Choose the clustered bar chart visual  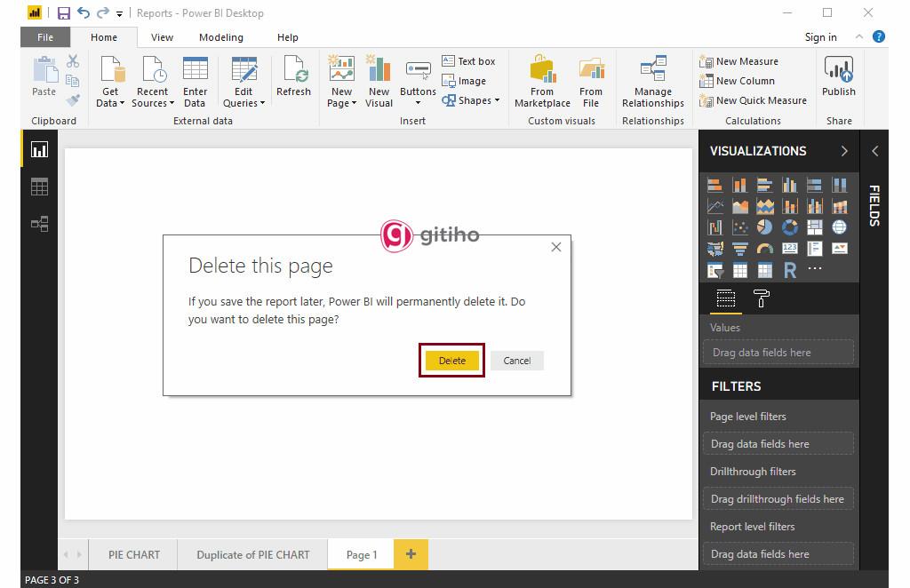765,185
